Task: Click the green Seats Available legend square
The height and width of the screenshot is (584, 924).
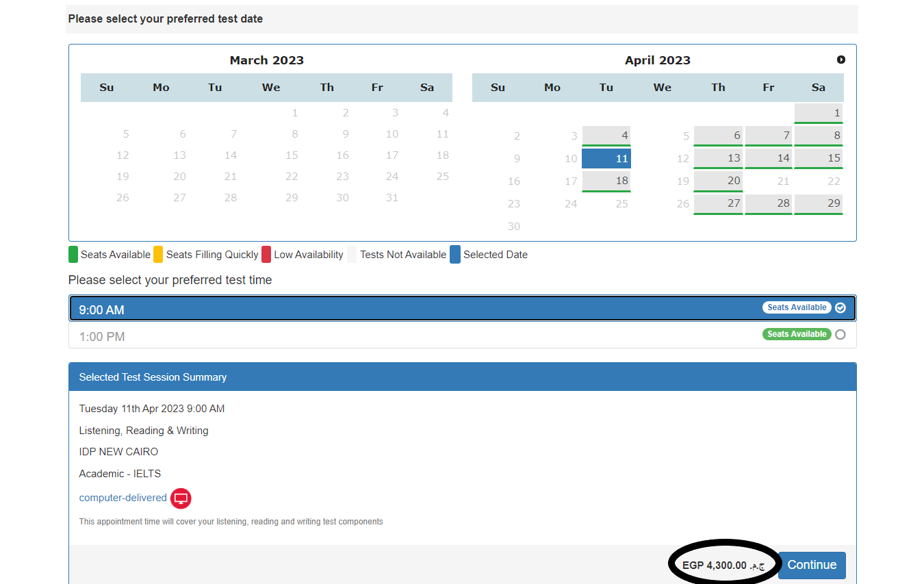Action: (x=73, y=254)
